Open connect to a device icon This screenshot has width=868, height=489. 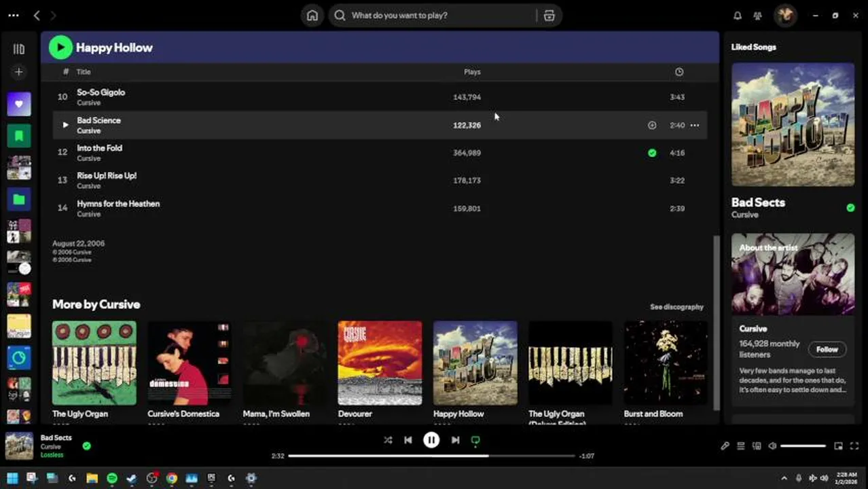click(x=757, y=446)
